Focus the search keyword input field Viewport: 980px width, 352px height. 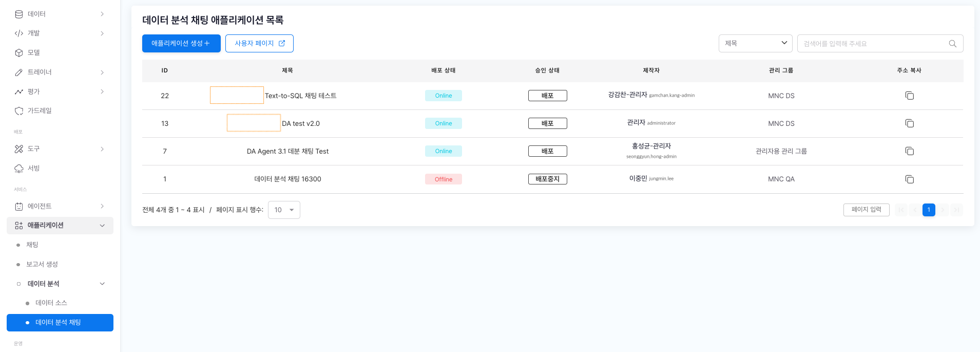(x=873, y=44)
